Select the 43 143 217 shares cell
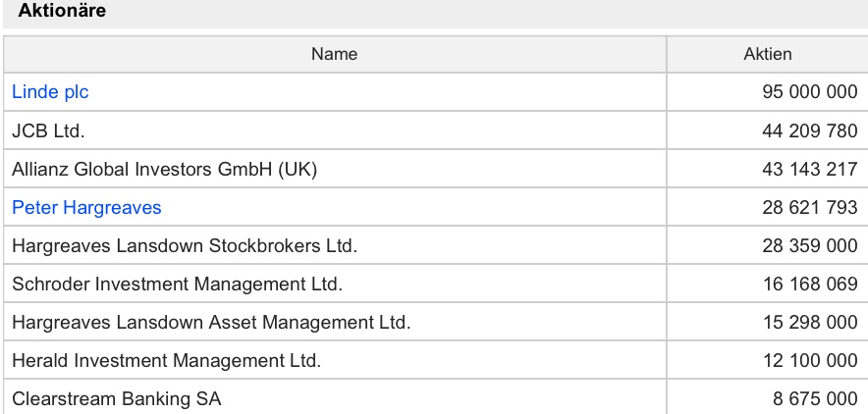Screen dimensions: 868x414 click(x=809, y=169)
